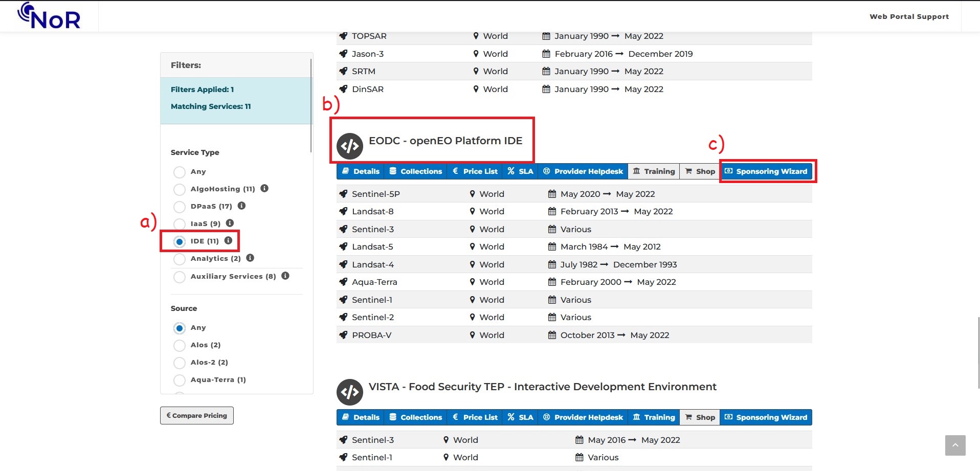Click info icon next to IaaS
980x471 pixels.
[x=230, y=223]
